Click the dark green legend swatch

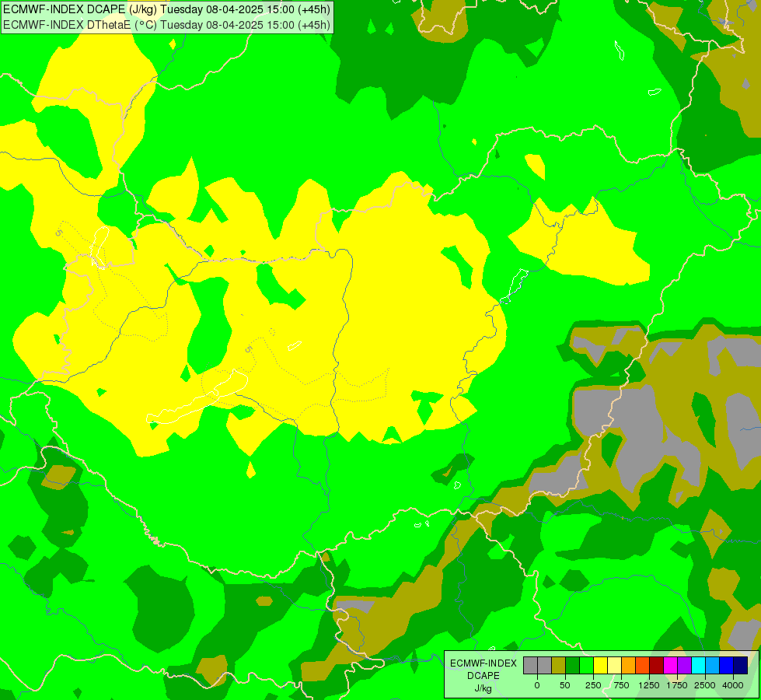click(573, 666)
